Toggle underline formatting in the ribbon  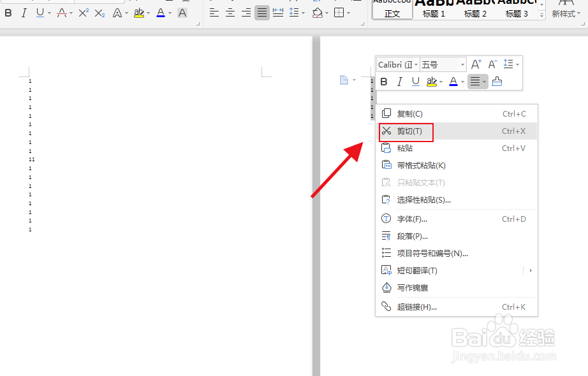click(40, 13)
